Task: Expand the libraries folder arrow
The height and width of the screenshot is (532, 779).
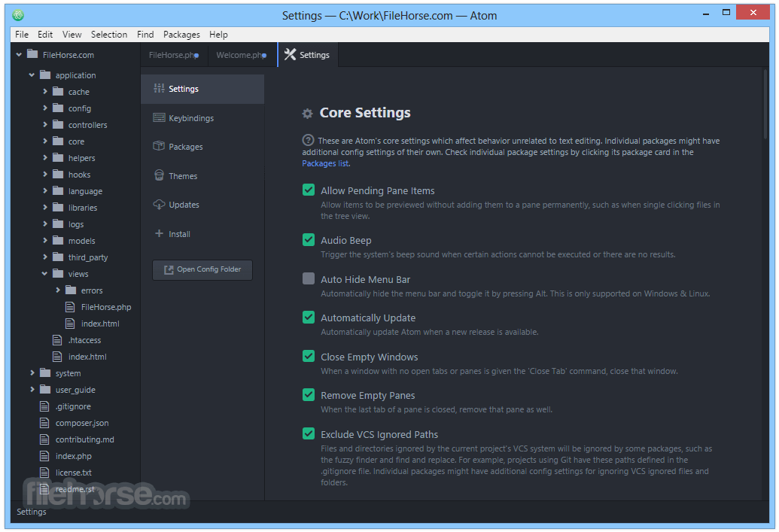Action: 45,207
